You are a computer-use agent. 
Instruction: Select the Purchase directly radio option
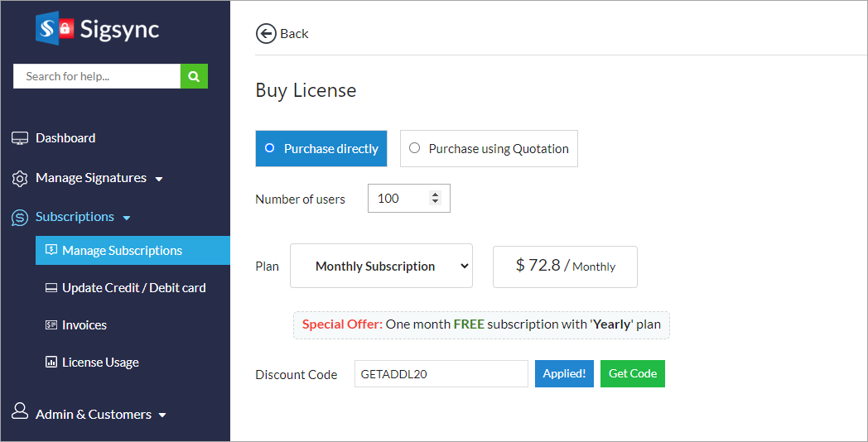[269, 148]
